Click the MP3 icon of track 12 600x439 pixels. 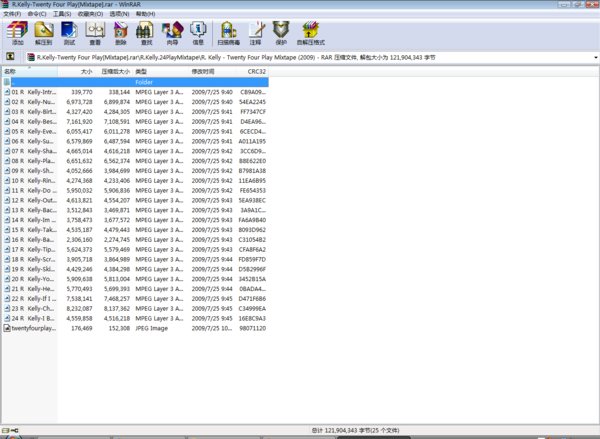point(7,200)
